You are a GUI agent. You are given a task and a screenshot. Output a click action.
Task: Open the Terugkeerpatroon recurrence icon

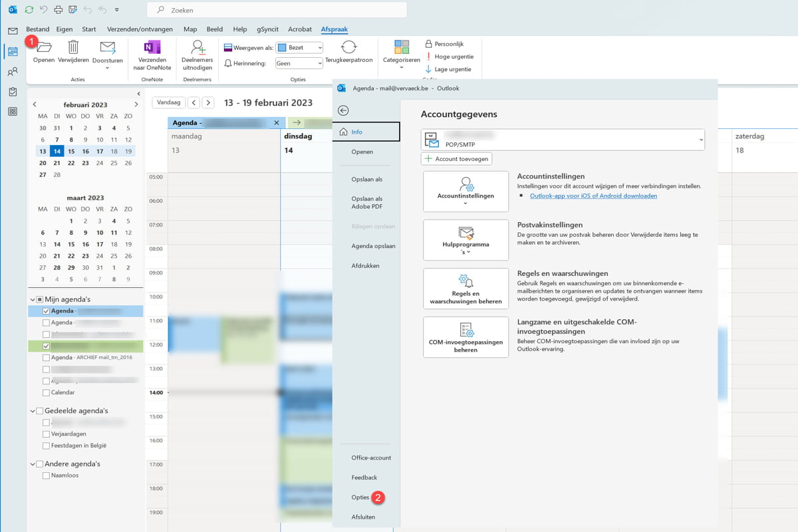click(x=348, y=48)
